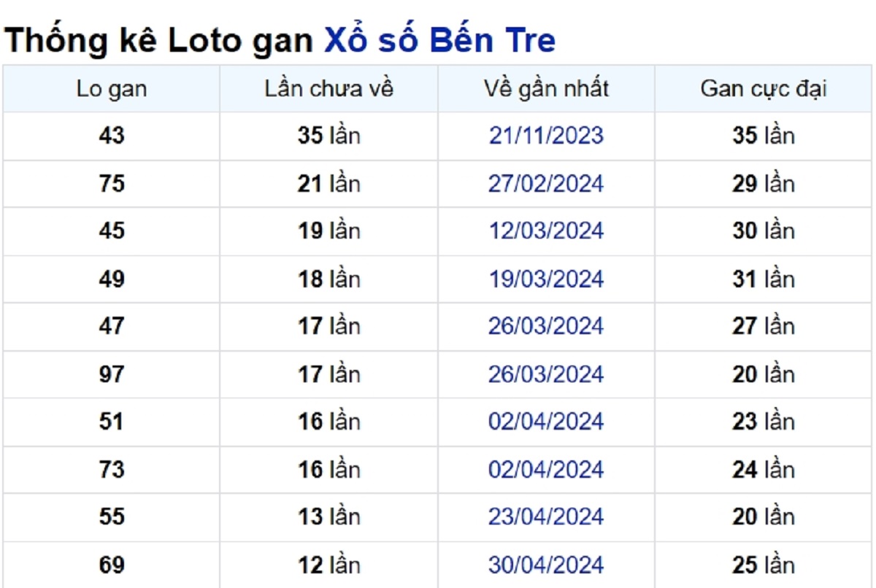
Task: Select the Gan cực đại column header
Action: pyautogui.click(x=764, y=89)
